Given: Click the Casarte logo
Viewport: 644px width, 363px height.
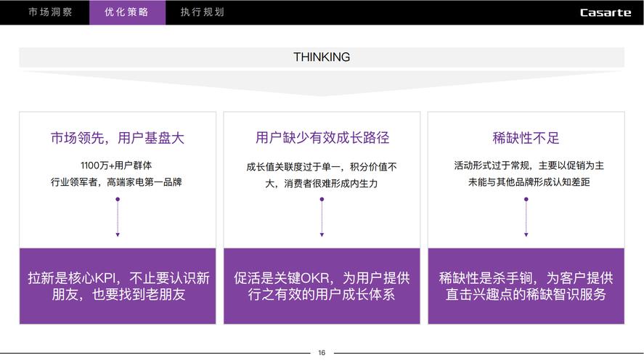Looking at the screenshot, I should tap(605, 13).
